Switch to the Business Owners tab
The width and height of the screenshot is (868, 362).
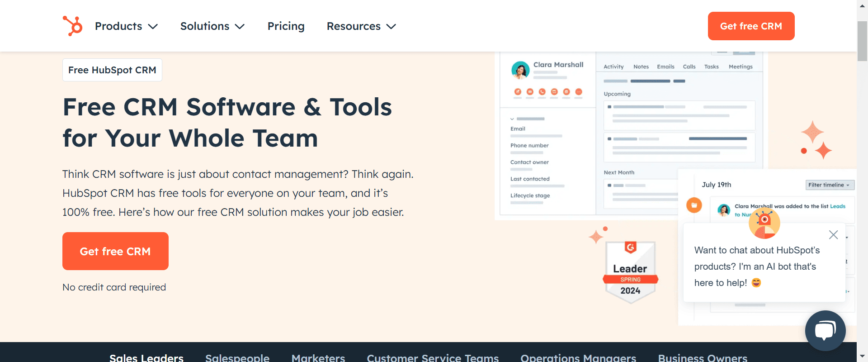(703, 357)
